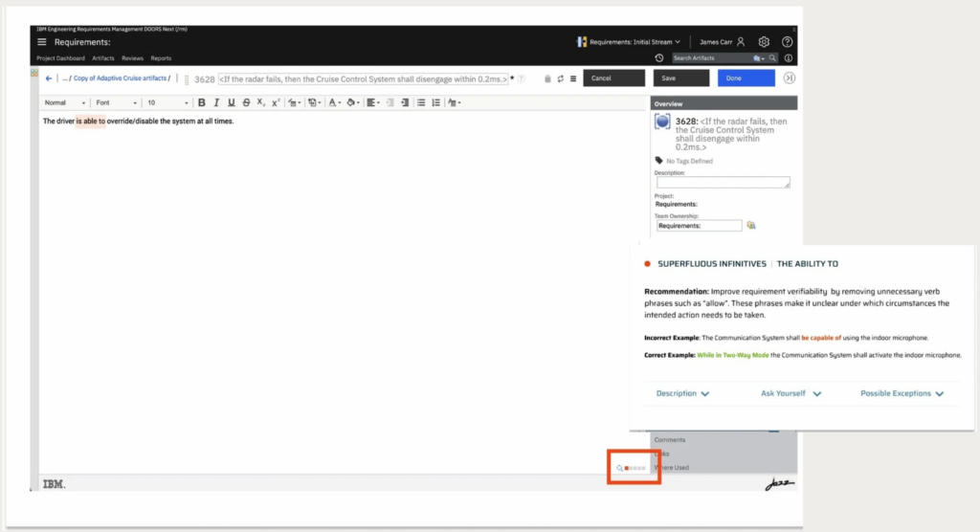This screenshot has width=980, height=532.
Task: Toggle underline formatting
Action: point(232,102)
